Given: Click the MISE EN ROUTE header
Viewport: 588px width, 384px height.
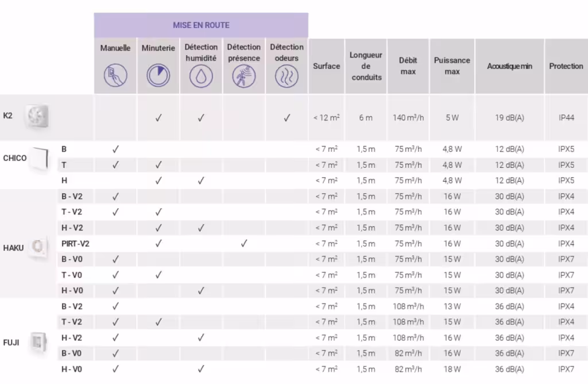Looking at the screenshot, I should pos(201,25).
